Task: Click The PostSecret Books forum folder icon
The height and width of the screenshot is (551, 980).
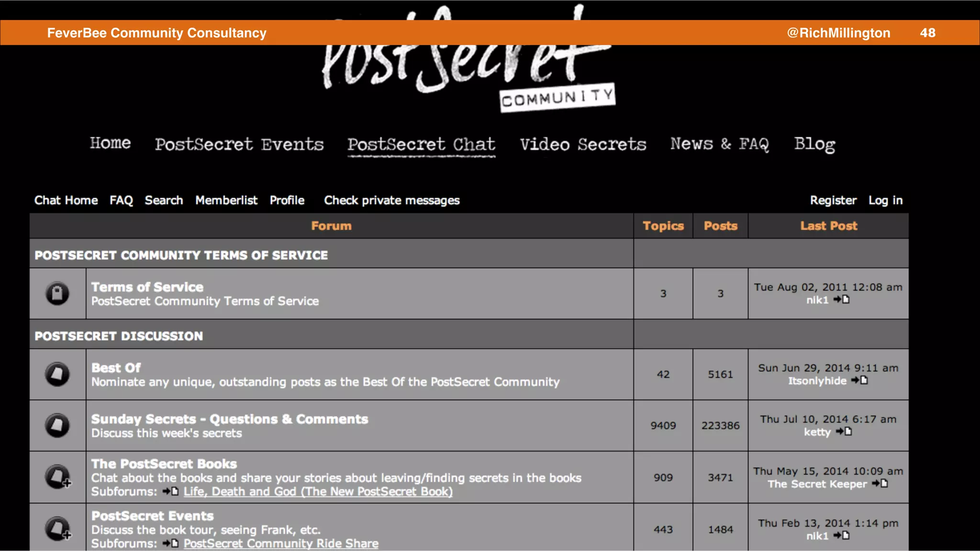Action: (57, 477)
